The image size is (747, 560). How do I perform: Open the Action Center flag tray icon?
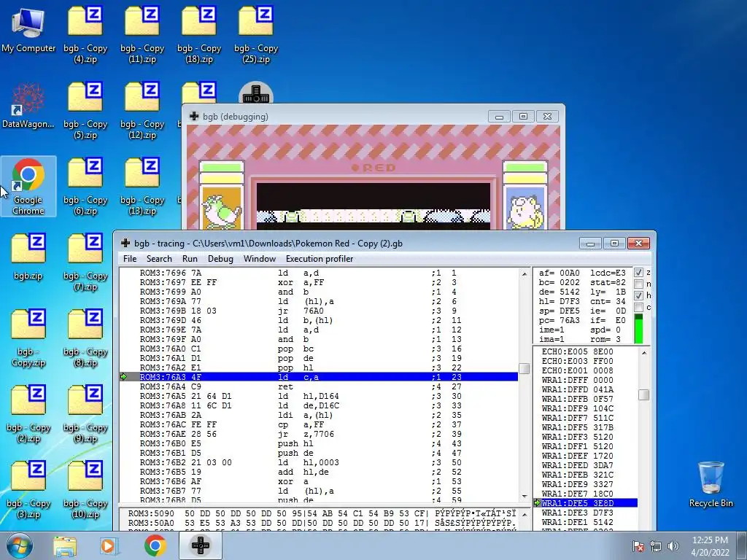(x=638, y=546)
